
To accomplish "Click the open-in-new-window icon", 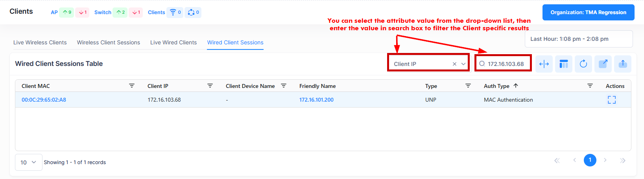I will (x=603, y=64).
